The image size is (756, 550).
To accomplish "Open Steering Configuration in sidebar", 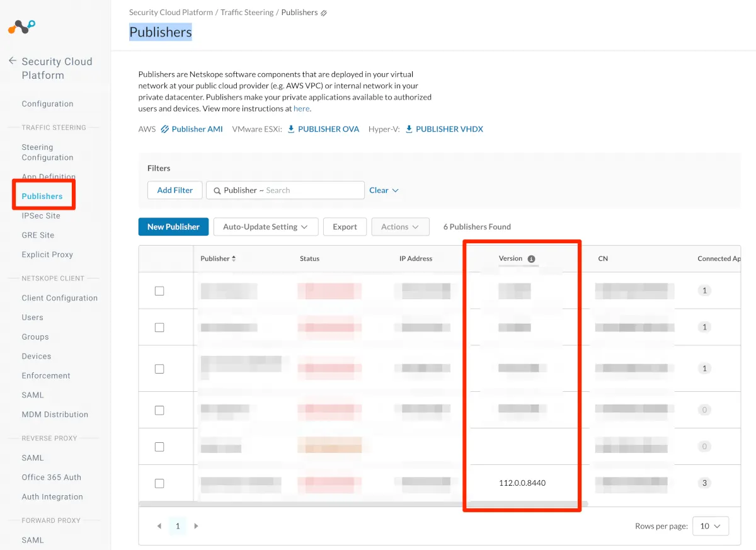I will click(47, 152).
